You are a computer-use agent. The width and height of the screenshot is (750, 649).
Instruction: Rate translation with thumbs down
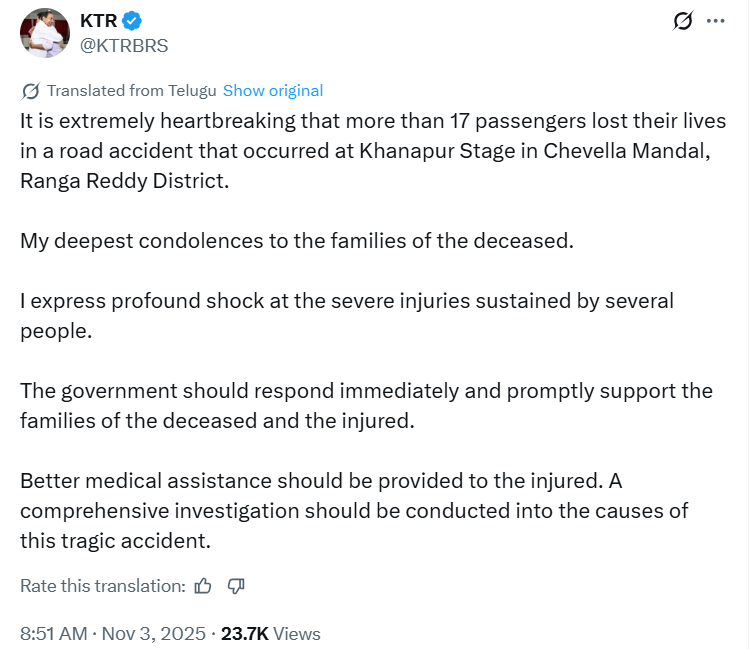pos(237,586)
